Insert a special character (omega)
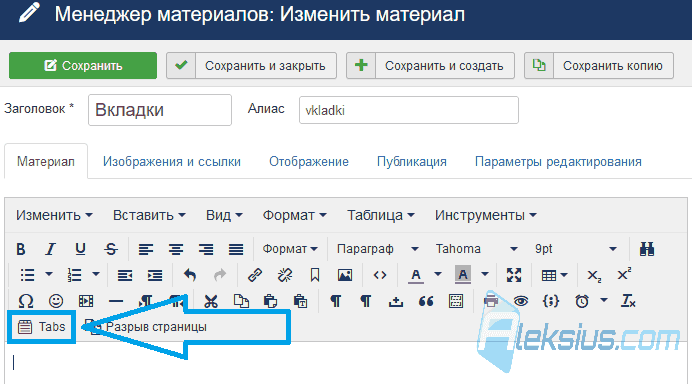Image resolution: width=693 pixels, height=384 pixels. point(26,301)
